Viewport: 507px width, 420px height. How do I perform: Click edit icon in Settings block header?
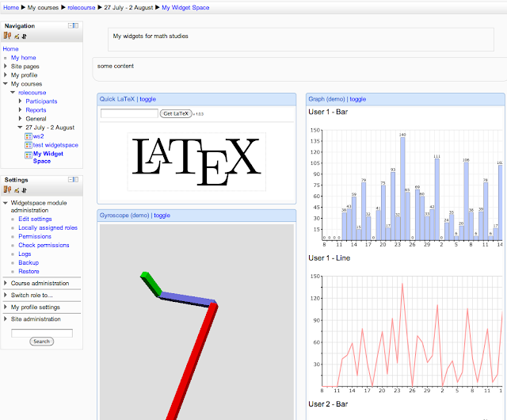[x=17, y=191]
